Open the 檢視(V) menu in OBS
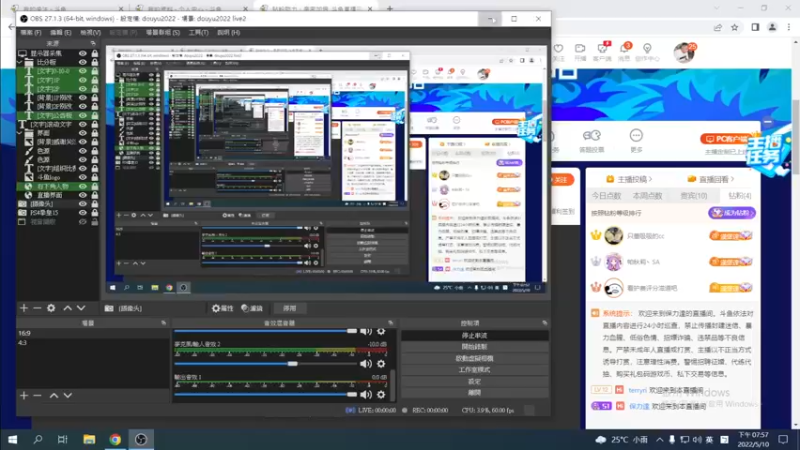This screenshot has height=450, width=800. 90,32
